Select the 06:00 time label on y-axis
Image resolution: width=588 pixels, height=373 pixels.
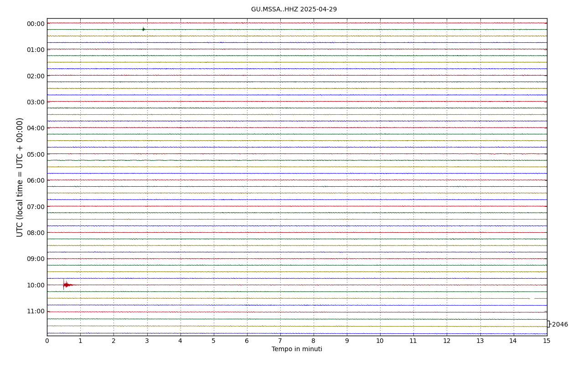[36, 180]
